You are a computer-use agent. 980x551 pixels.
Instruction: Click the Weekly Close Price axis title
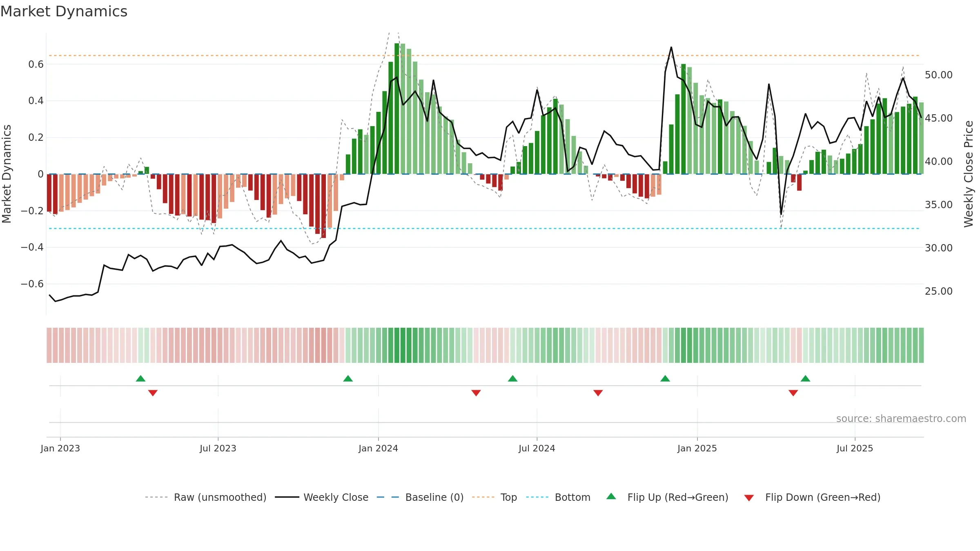969,174
